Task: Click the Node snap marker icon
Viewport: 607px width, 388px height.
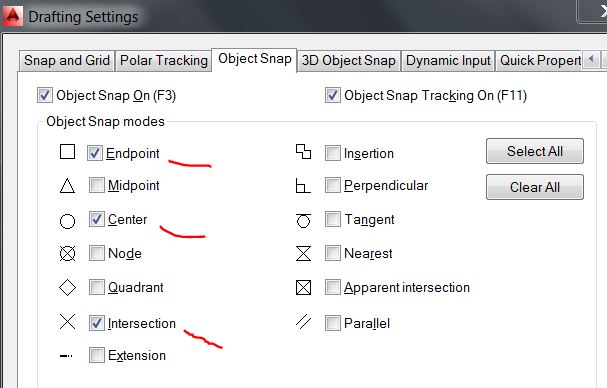Action: tap(67, 254)
